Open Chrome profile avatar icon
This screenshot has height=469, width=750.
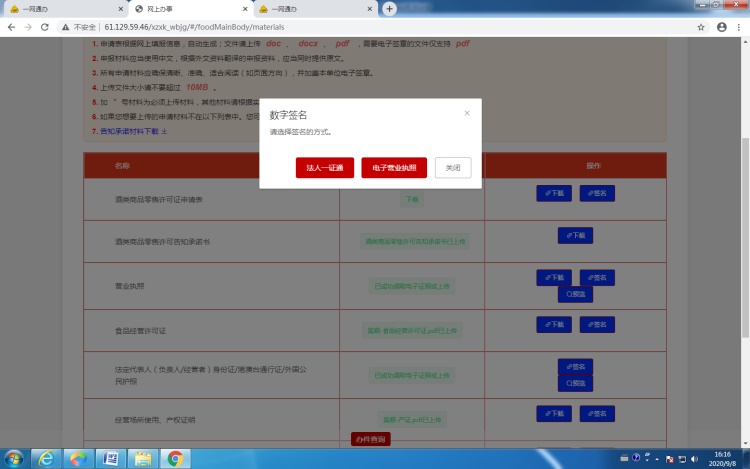point(721,27)
